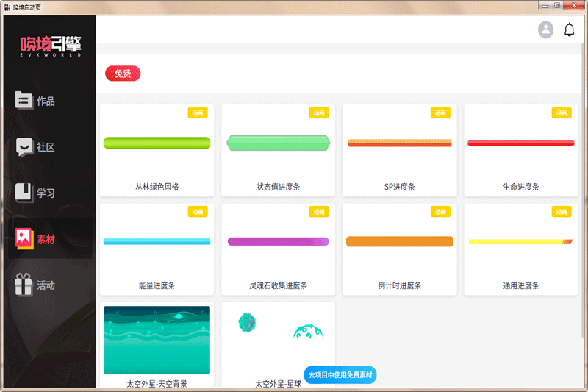The width and height of the screenshot is (588, 392).
Task: Click the 生命进度条 title text
Action: tap(521, 187)
